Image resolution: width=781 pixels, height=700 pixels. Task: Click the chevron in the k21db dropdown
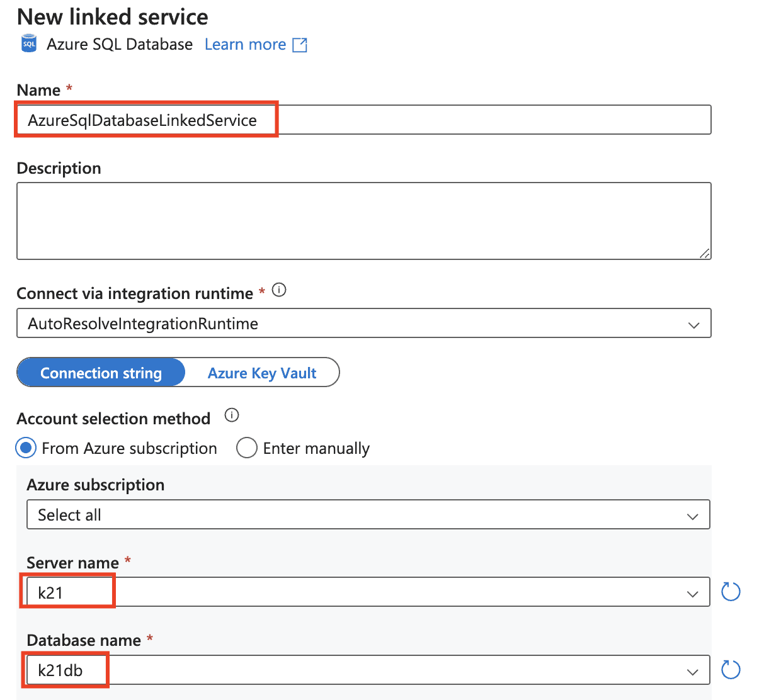[x=692, y=672]
